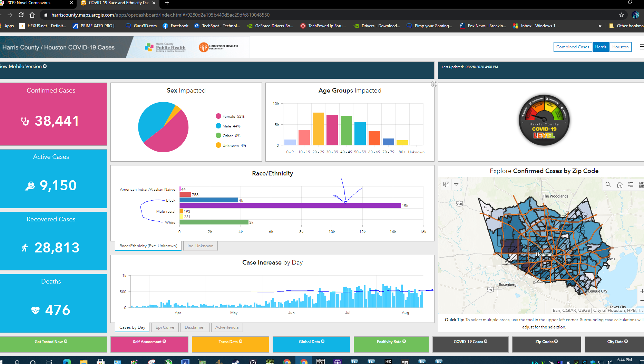Open the Fox News bookmark

483,26
